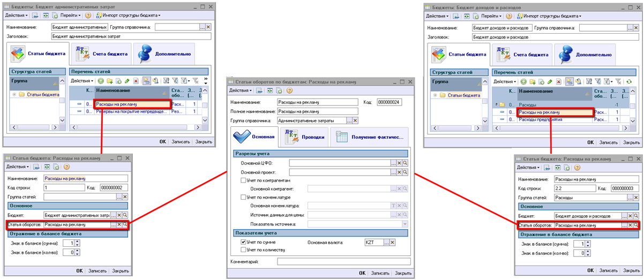Image resolution: width=644 pixels, height=280 pixels.
Task: Click green add icon in administrative budget list
Action: tap(100, 81)
